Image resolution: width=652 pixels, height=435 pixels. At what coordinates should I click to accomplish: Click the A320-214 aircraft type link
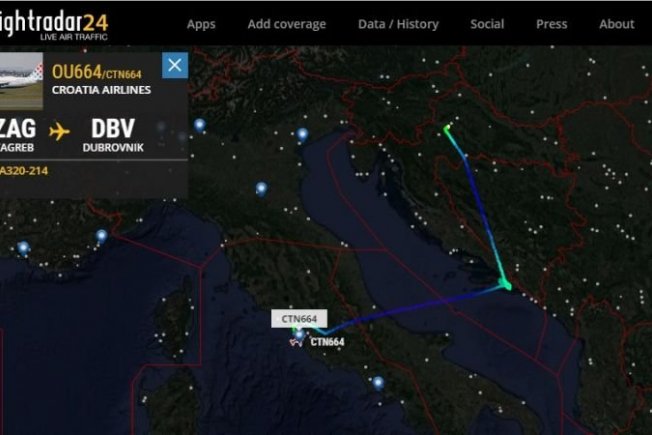click(24, 171)
